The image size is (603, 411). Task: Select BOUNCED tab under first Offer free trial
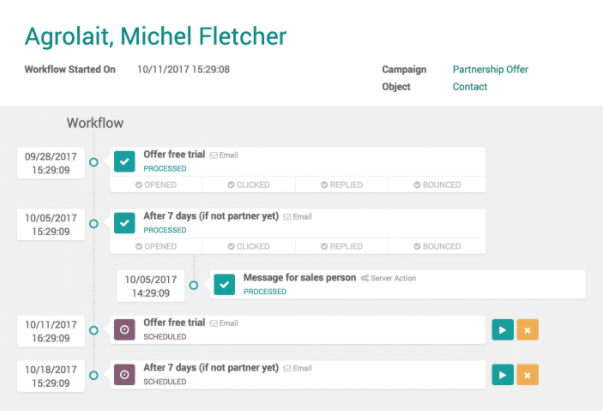(437, 185)
